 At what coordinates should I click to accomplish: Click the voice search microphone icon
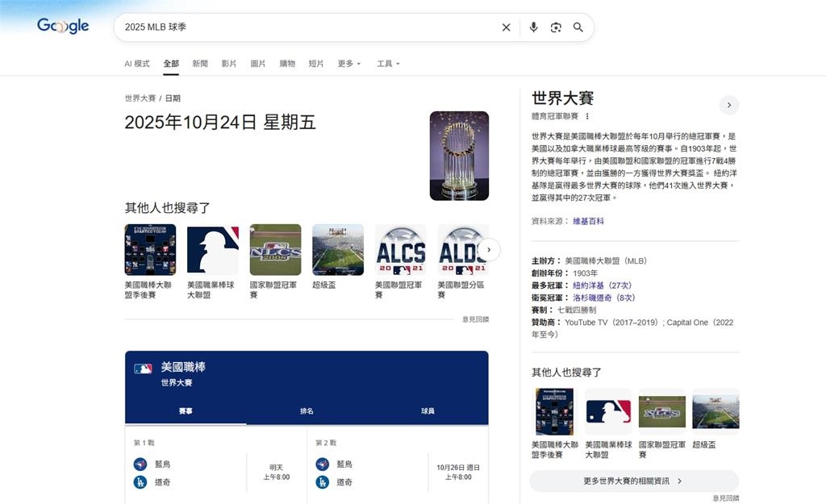[x=533, y=27]
